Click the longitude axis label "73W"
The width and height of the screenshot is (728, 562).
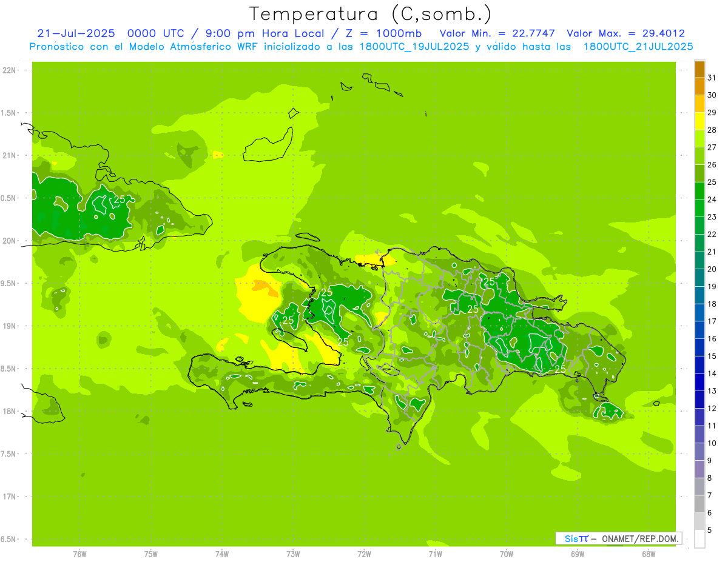click(x=293, y=554)
